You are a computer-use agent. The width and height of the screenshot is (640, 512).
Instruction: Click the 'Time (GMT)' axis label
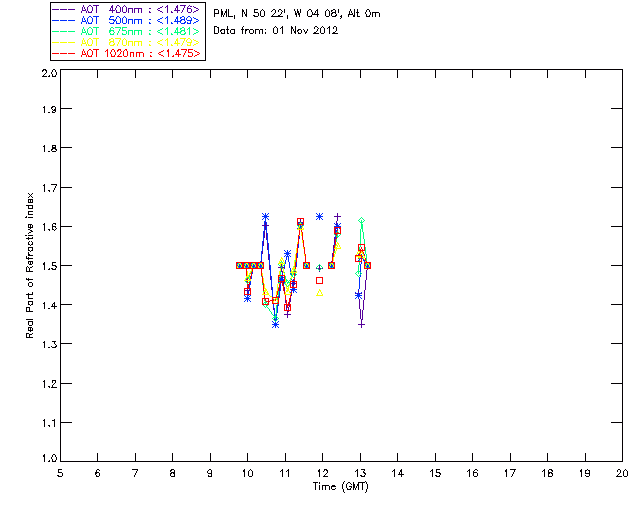coord(340,486)
